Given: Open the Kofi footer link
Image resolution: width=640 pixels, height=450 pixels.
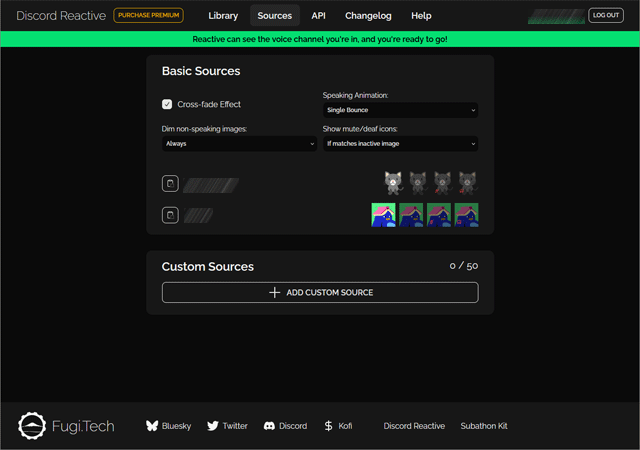Looking at the screenshot, I should point(338,426).
